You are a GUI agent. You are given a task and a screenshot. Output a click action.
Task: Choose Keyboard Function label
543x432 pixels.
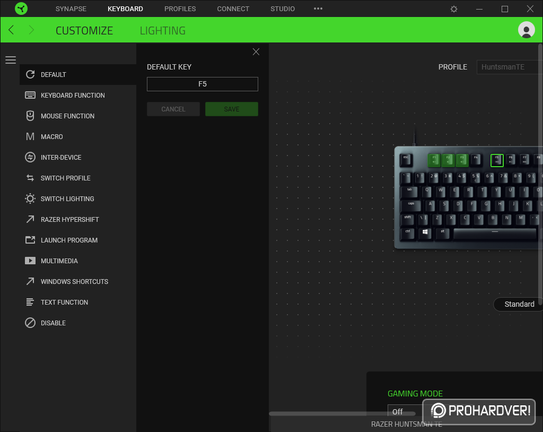pos(73,95)
